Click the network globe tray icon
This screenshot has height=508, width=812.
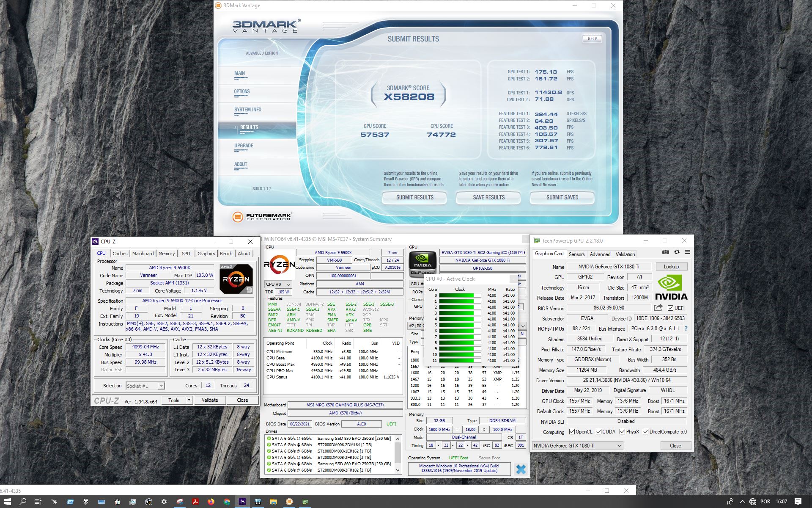753,502
